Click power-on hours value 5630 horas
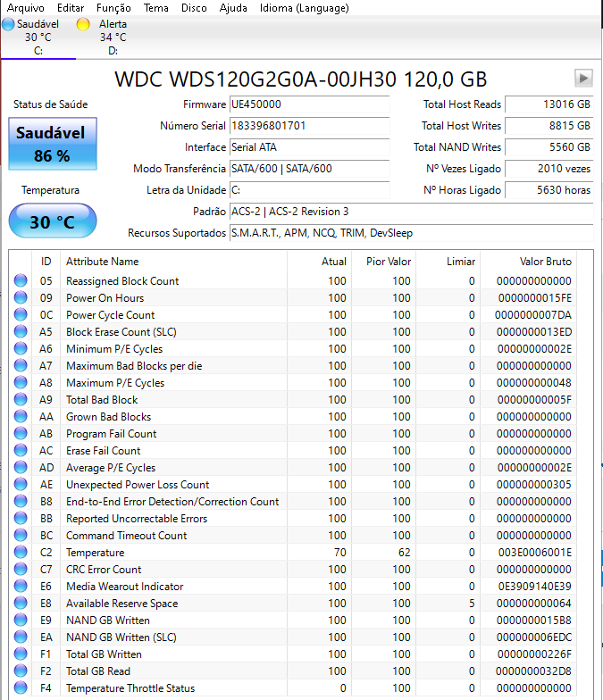The image size is (603, 700). click(549, 190)
